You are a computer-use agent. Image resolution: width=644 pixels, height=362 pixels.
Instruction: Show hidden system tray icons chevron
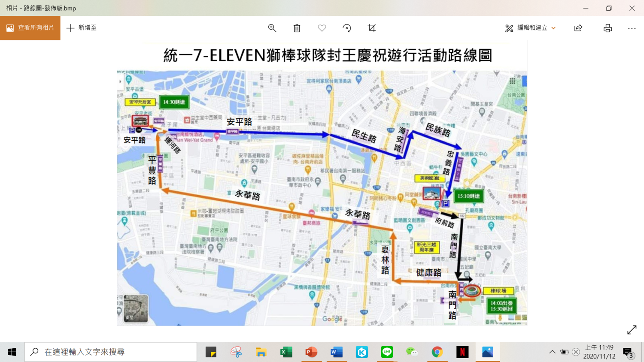coord(552,352)
